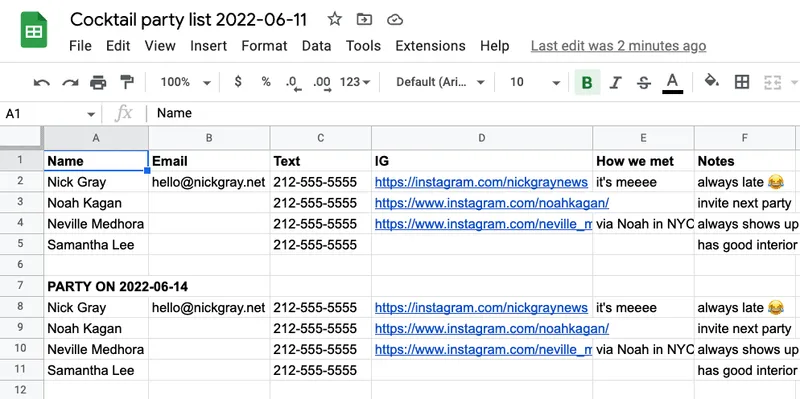The width and height of the screenshot is (800, 399).
Task: Open 'Last edit was 2 minutes ago' history
Action: 618,46
